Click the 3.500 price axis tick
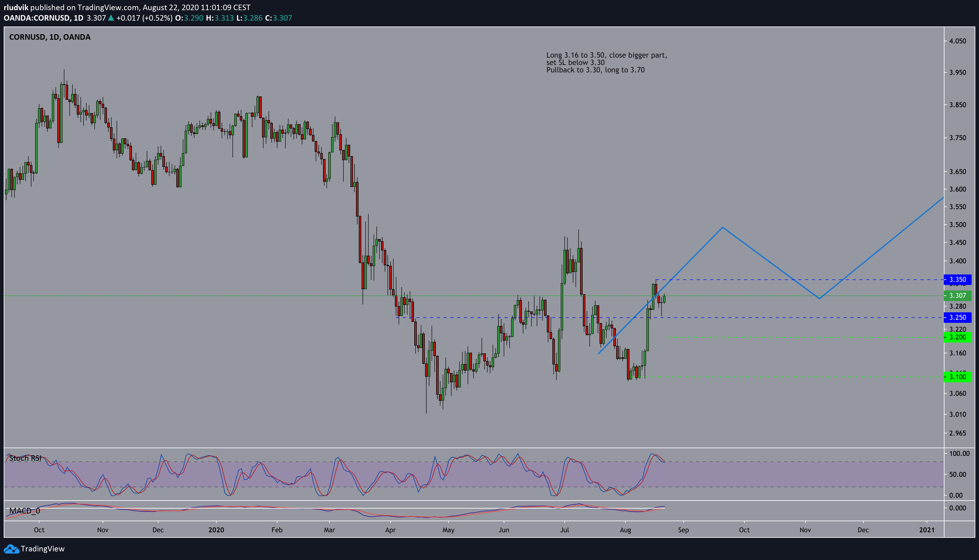 coord(957,225)
